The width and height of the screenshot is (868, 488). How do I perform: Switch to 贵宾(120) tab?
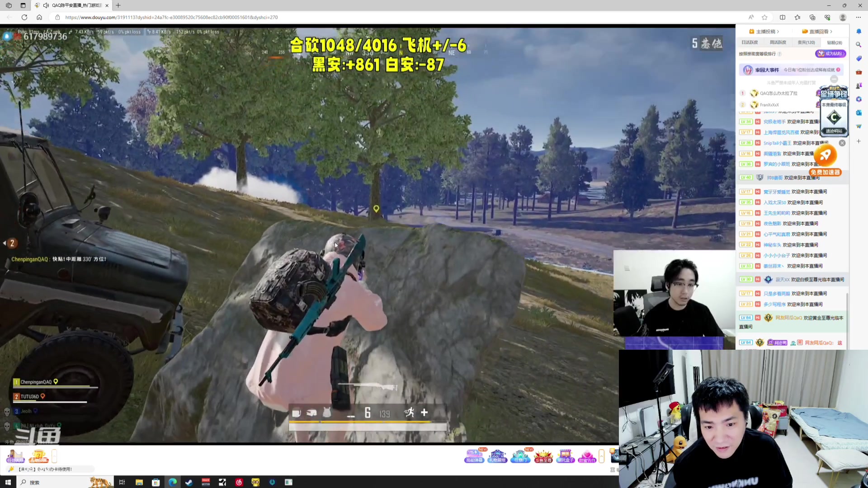(x=806, y=42)
